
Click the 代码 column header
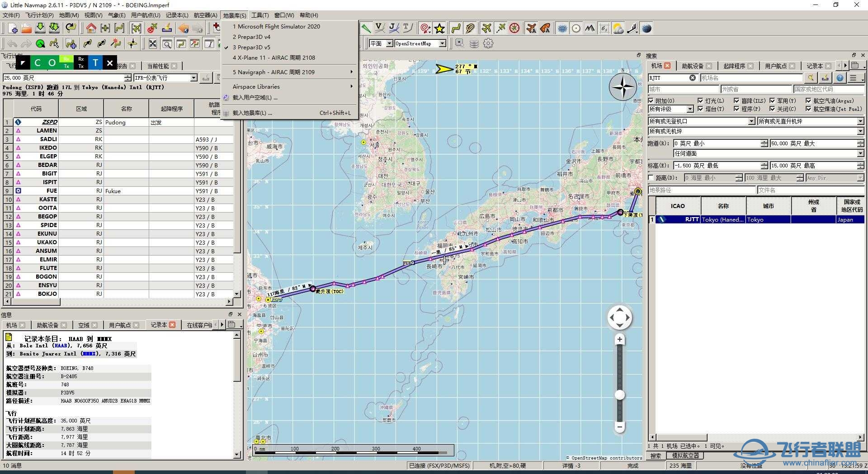[x=36, y=109]
